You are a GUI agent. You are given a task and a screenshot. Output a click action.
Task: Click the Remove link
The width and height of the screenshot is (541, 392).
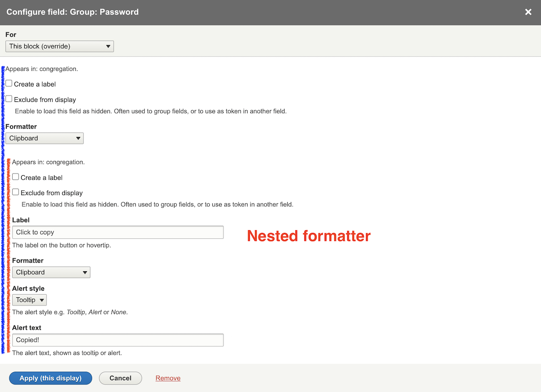tap(168, 378)
